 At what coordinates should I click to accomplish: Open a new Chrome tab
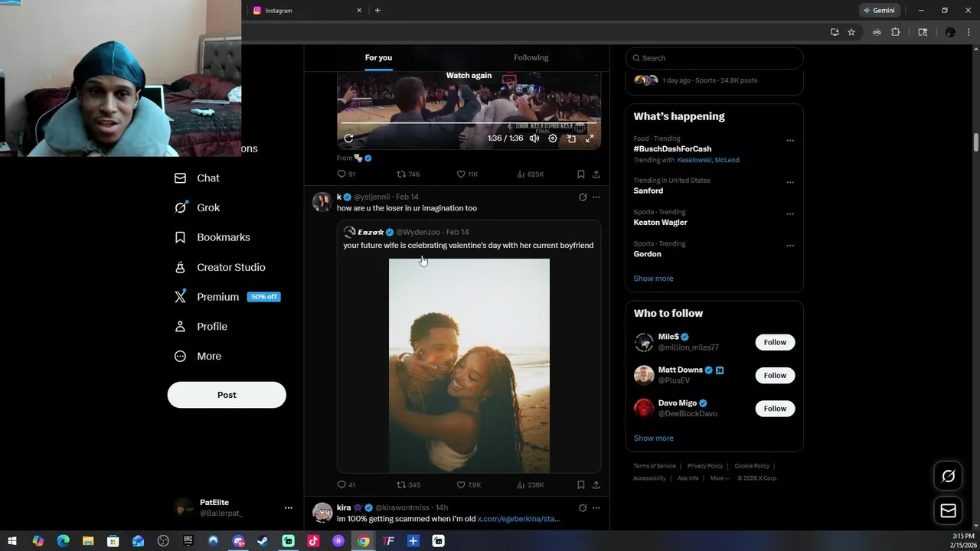(377, 11)
